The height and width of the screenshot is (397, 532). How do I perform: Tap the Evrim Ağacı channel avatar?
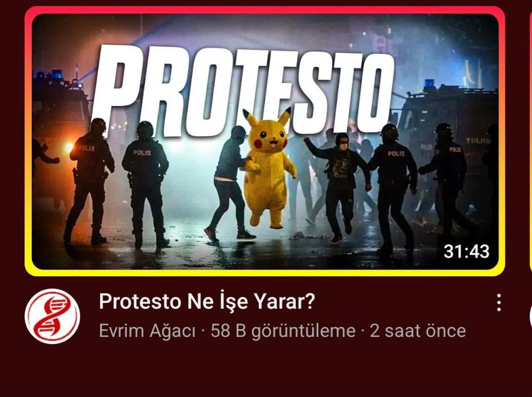pos(52,316)
